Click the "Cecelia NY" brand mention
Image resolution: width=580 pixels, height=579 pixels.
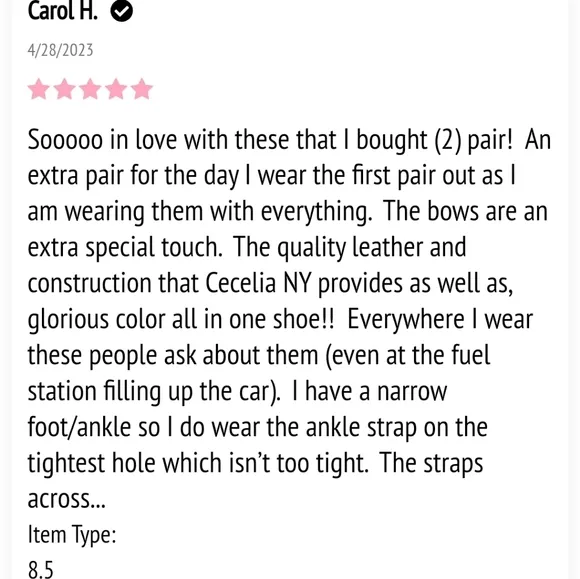(x=258, y=283)
